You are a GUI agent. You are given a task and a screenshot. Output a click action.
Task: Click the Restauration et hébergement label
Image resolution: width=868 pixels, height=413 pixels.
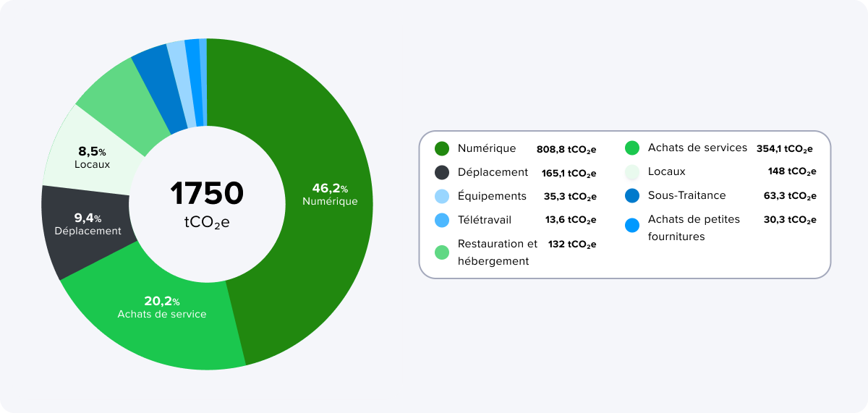point(498,252)
